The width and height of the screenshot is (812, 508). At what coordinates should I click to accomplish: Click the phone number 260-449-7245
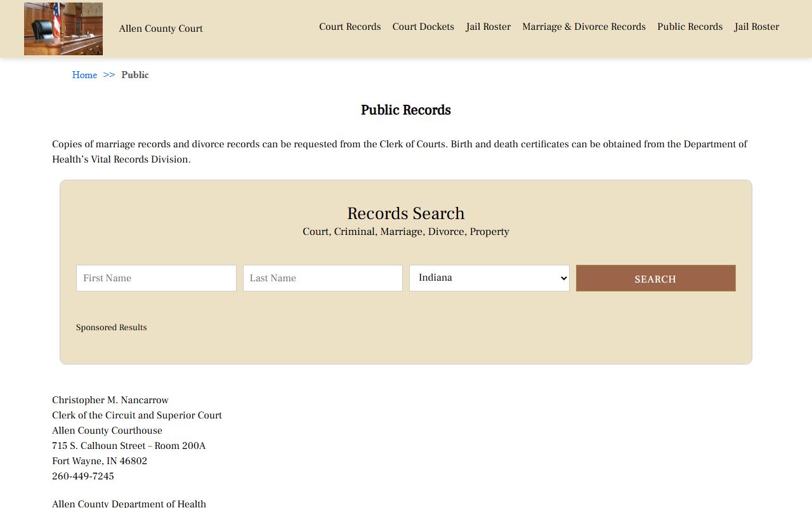click(x=83, y=476)
